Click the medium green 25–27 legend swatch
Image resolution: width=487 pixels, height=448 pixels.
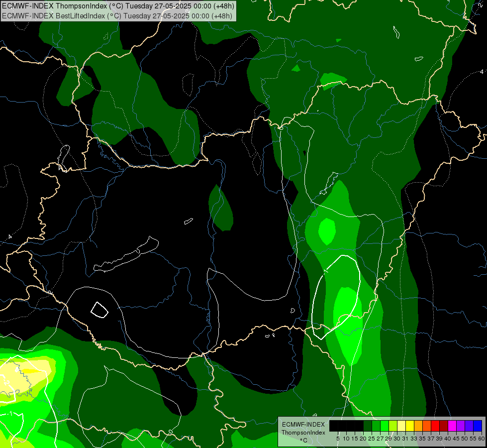tap(376, 426)
